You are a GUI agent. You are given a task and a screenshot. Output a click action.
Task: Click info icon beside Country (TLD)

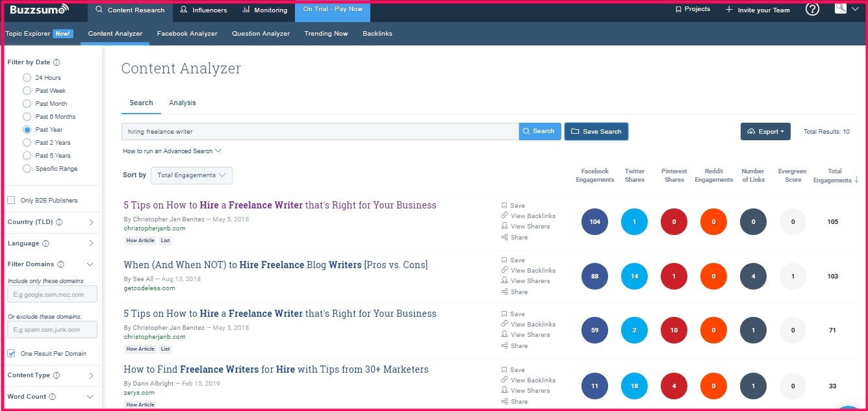pyautogui.click(x=59, y=222)
